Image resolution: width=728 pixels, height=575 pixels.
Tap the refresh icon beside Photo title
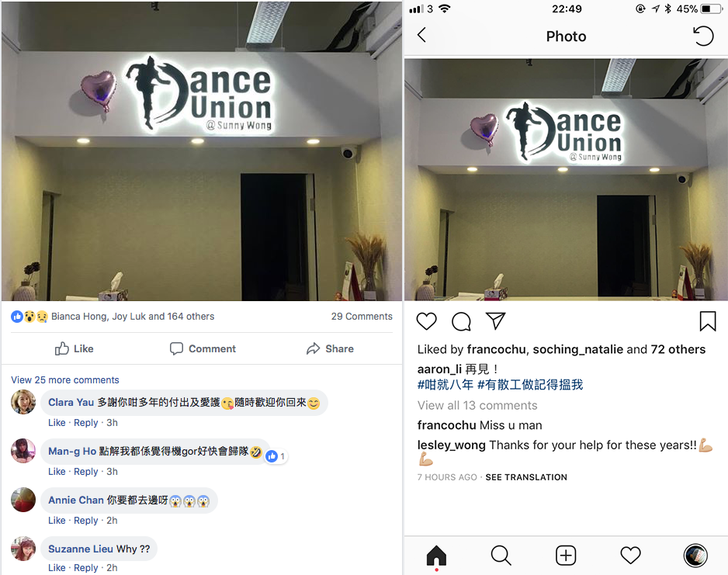[x=703, y=36]
